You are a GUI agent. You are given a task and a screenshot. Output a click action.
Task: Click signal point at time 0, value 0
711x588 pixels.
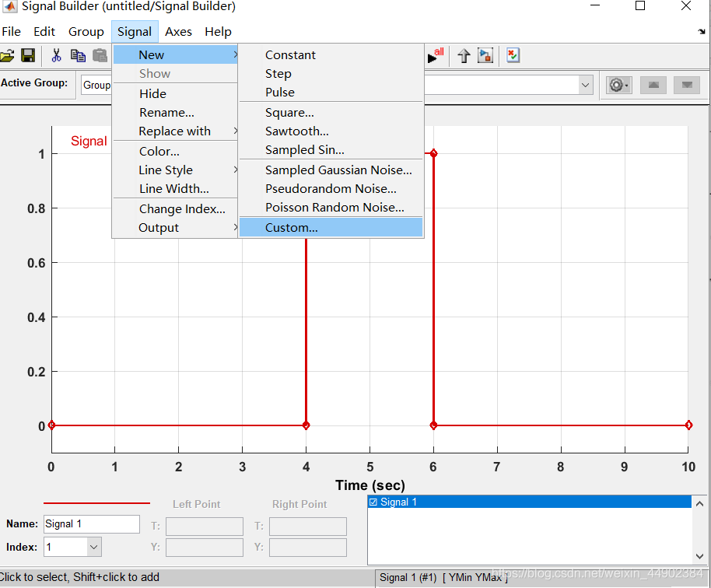click(x=51, y=425)
